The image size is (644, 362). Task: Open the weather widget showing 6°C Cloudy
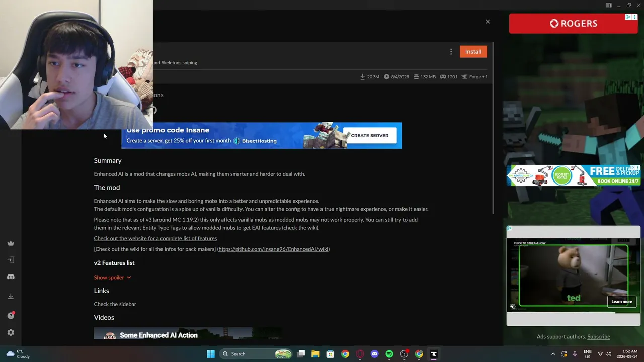click(18, 354)
